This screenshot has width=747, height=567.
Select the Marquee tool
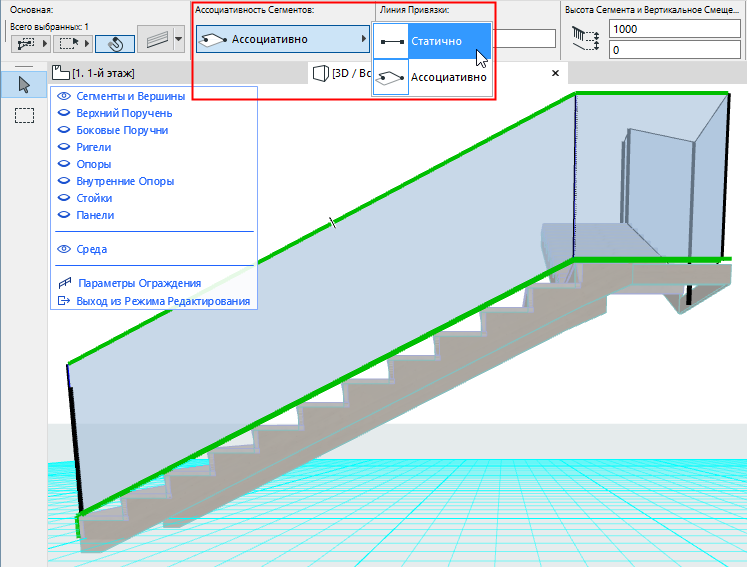24,116
